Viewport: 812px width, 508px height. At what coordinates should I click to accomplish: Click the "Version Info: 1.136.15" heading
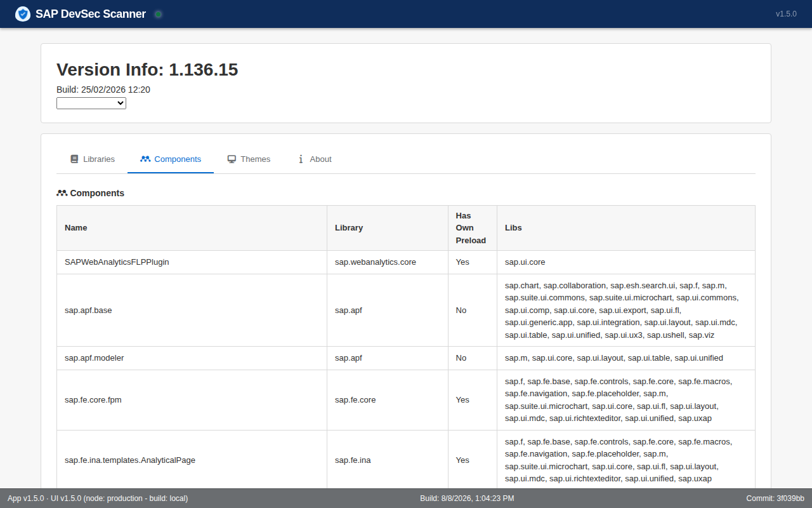point(147,69)
